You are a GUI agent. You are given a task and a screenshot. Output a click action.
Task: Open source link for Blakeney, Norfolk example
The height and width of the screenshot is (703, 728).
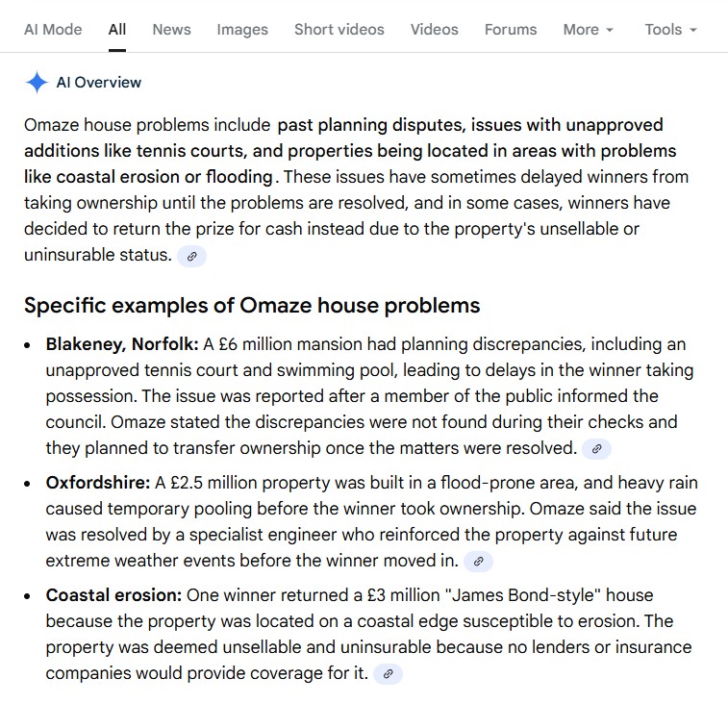[x=596, y=449]
